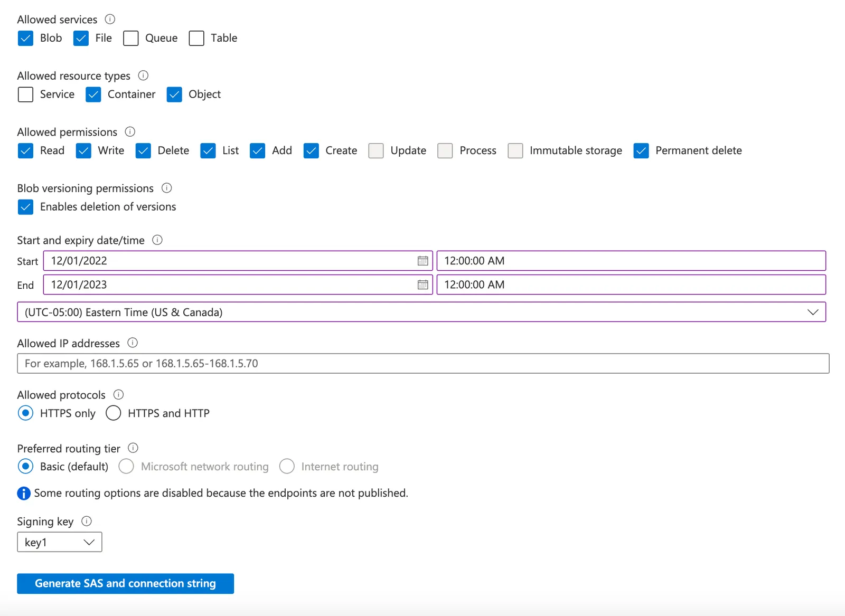This screenshot has height=616, width=845.
Task: Toggle the Create permission checkbox
Action: (x=311, y=150)
